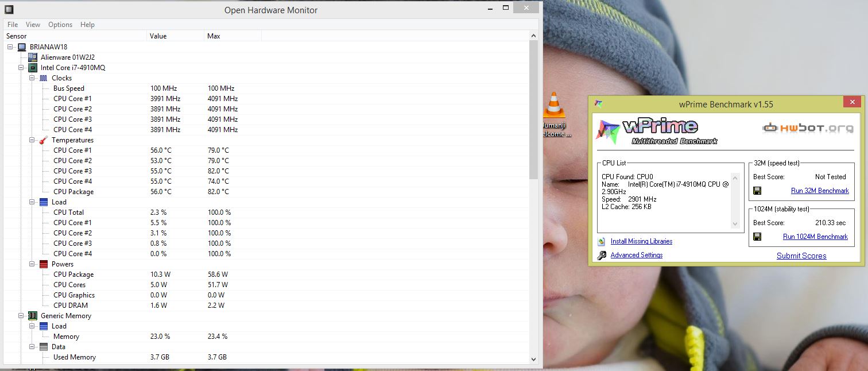Collapse the Generic Memory node
Viewport: 868px width, 371px height.
[x=21, y=316]
